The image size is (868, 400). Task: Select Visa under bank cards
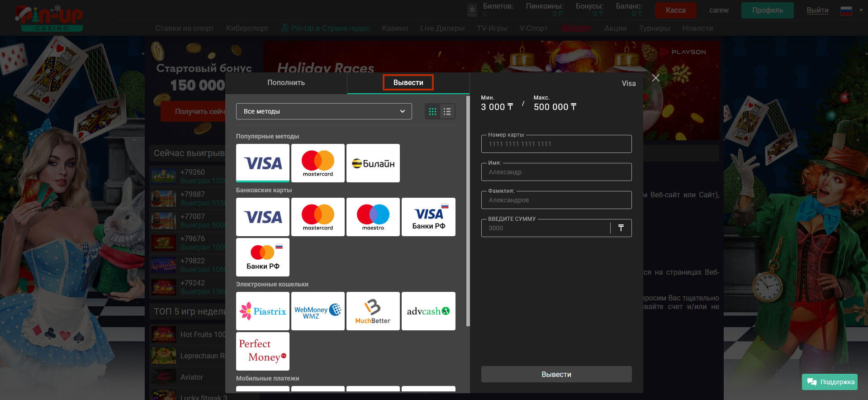point(262,217)
